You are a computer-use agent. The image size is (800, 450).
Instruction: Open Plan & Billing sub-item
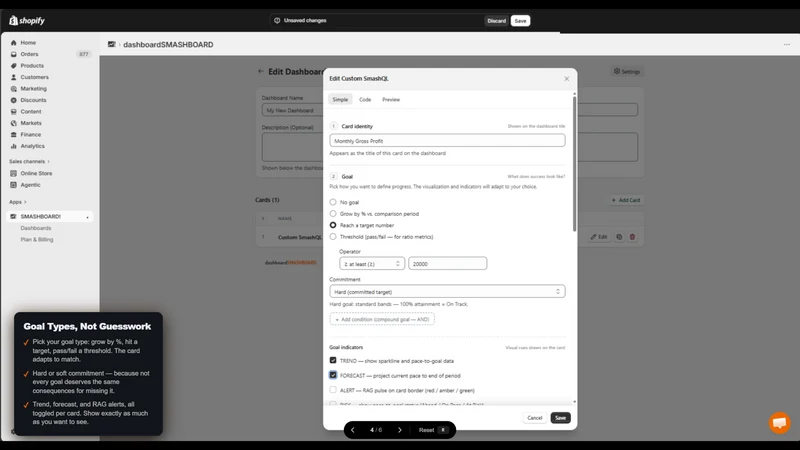(37, 239)
